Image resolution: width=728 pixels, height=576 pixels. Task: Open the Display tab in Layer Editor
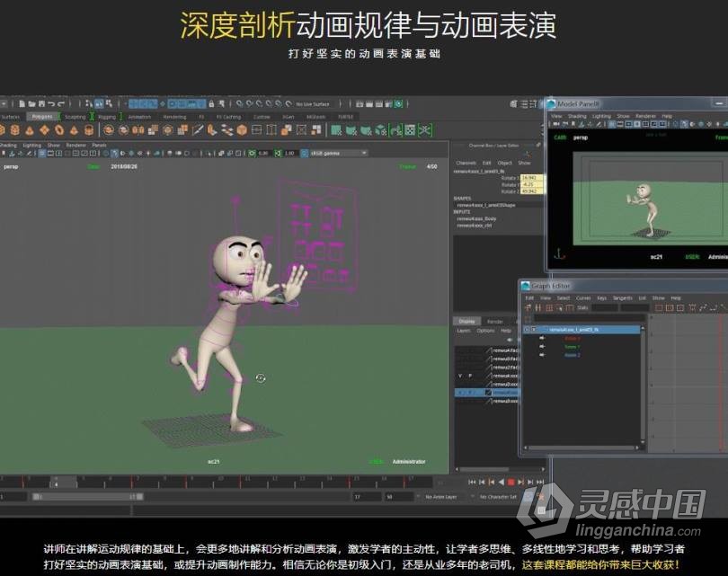point(466,321)
